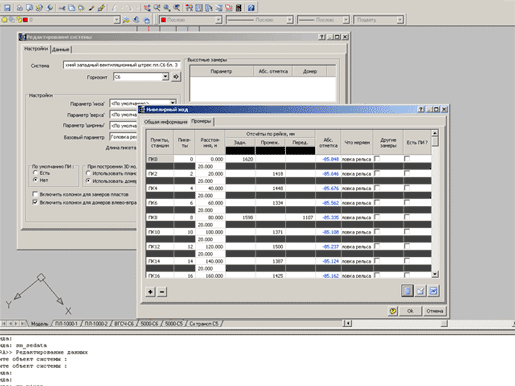Click the 'Отмена' button

pos(435,311)
